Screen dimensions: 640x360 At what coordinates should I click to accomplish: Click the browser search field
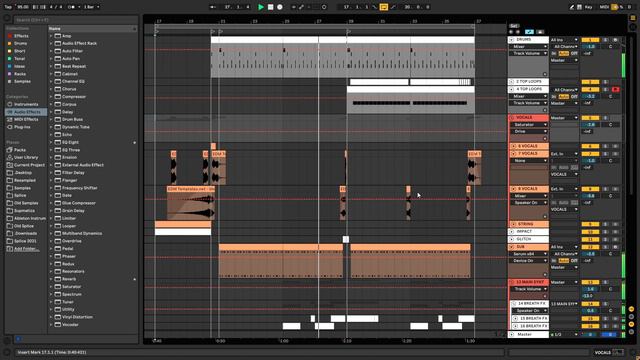tap(76, 20)
